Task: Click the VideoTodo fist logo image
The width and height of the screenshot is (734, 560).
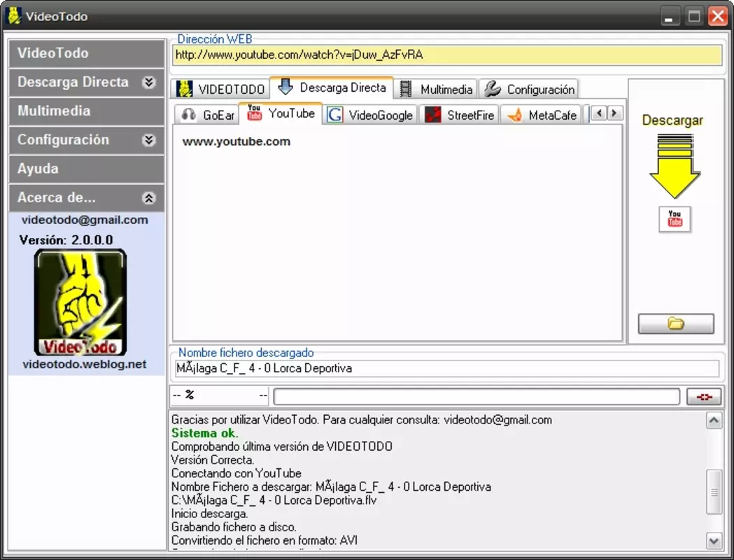Action: [80, 302]
